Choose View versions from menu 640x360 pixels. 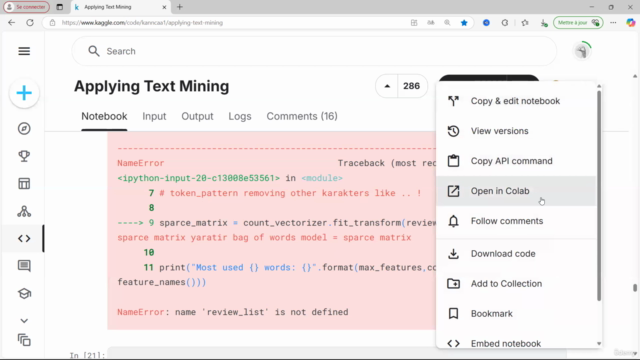pos(516,131)
